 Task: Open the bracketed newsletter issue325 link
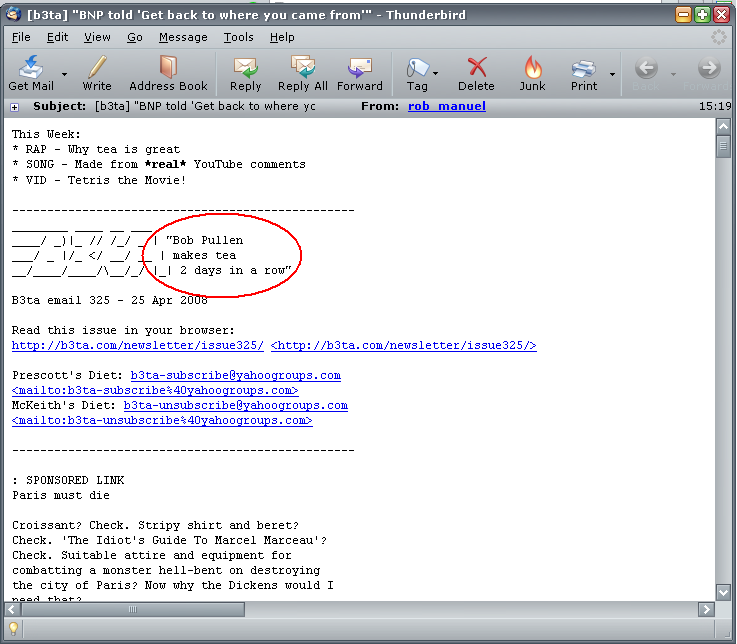404,346
